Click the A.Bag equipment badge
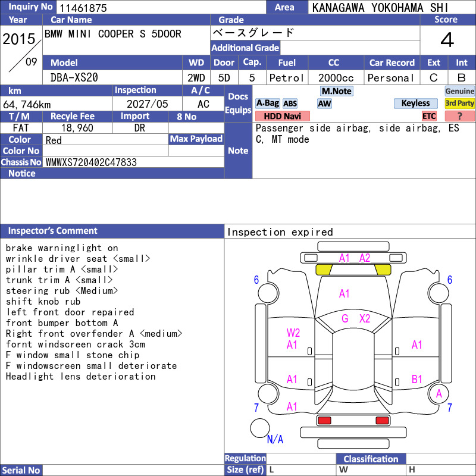Viewport: 476px width, 476px height. click(x=267, y=104)
